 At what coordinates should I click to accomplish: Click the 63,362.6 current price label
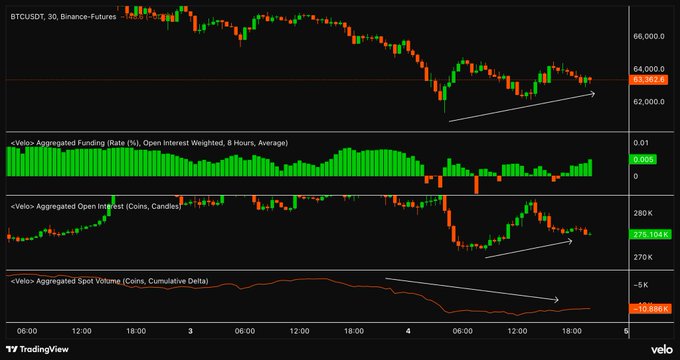point(649,80)
